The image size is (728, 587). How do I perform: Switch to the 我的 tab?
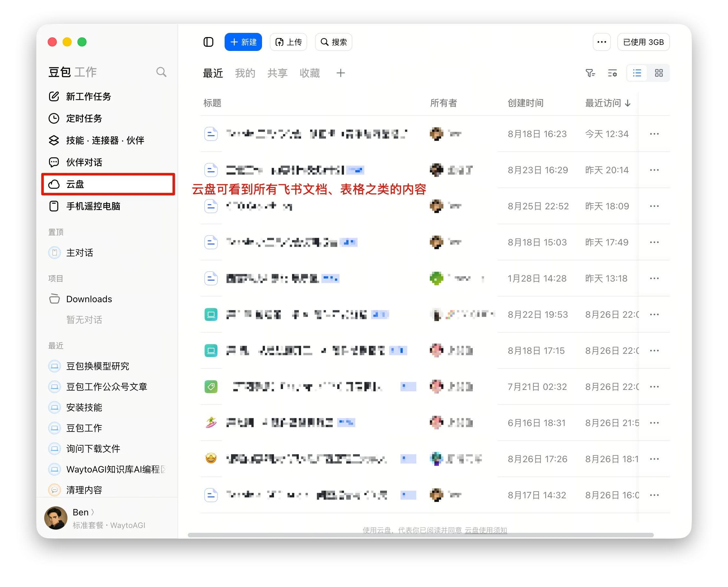pos(245,73)
